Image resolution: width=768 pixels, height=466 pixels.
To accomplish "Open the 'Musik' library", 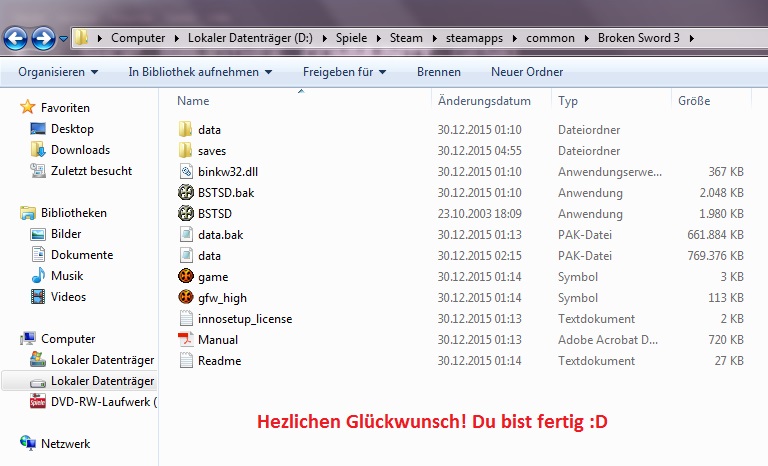I will tap(67, 276).
